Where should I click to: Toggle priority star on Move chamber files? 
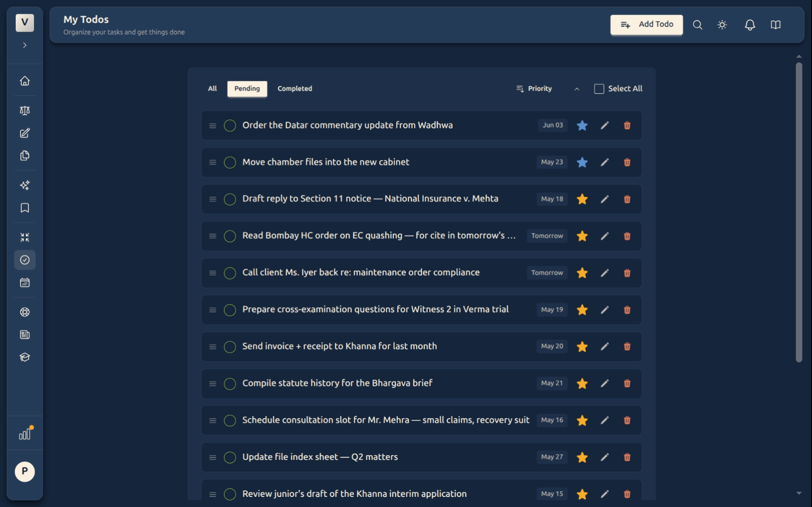pos(582,162)
